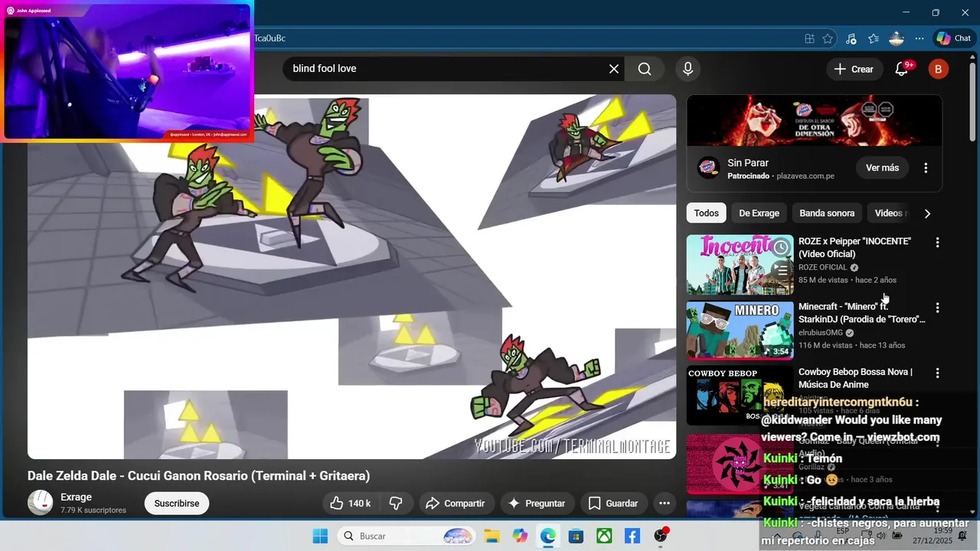Open options menu for INOCENTE video
This screenshot has width=980, height=551.
tap(937, 243)
